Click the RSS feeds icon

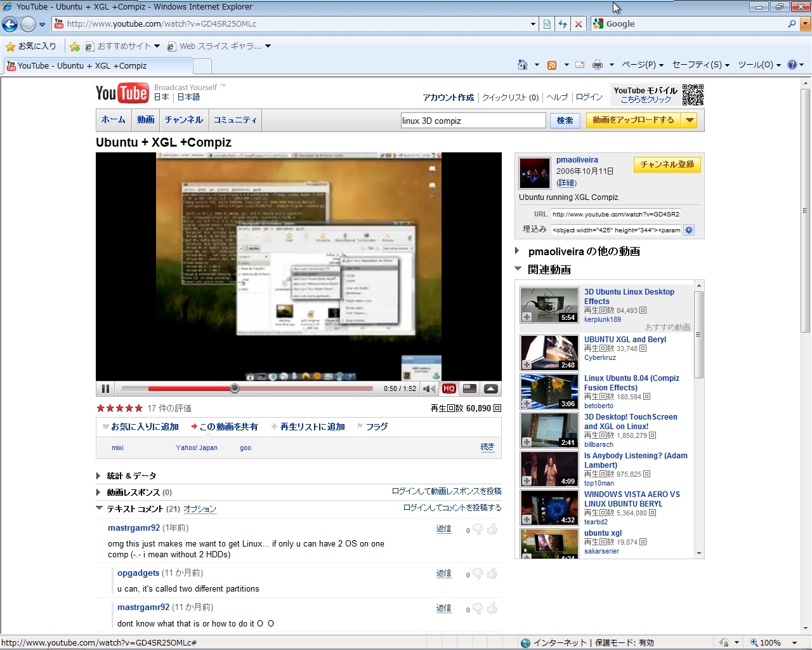552,65
